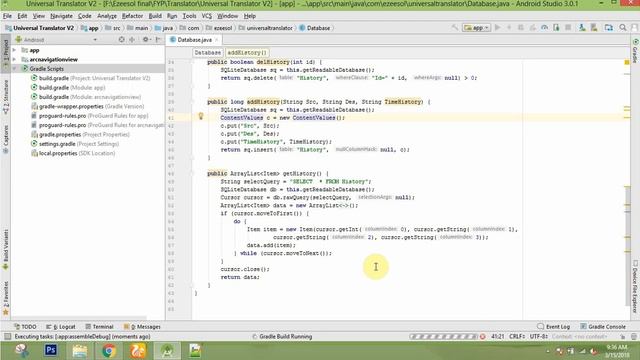Toggle the Structure tool window tab
This screenshot has width=640, height=360.
[6, 97]
